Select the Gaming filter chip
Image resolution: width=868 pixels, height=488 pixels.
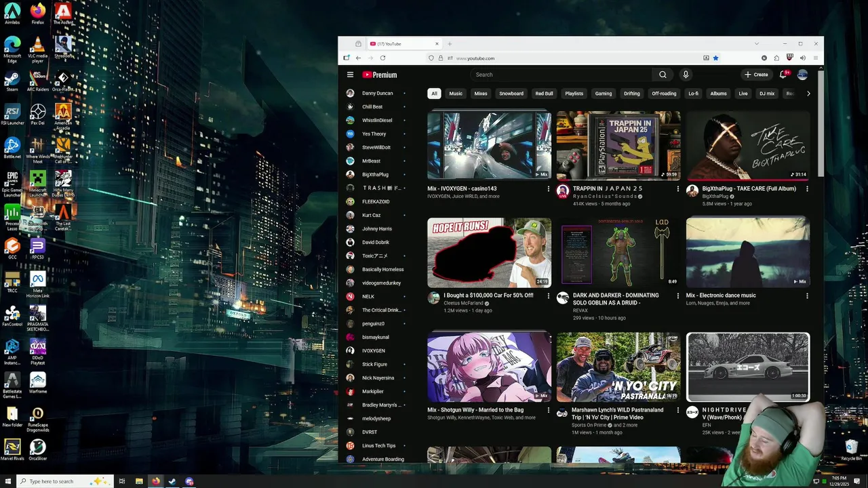click(604, 94)
